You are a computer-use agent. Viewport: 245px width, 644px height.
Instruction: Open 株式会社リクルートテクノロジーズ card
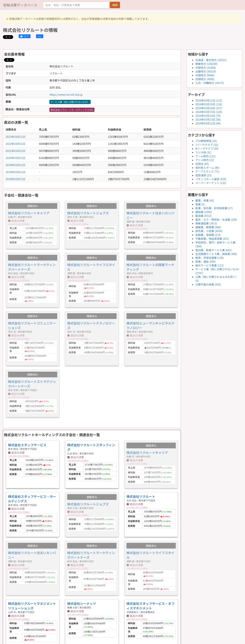91,325
